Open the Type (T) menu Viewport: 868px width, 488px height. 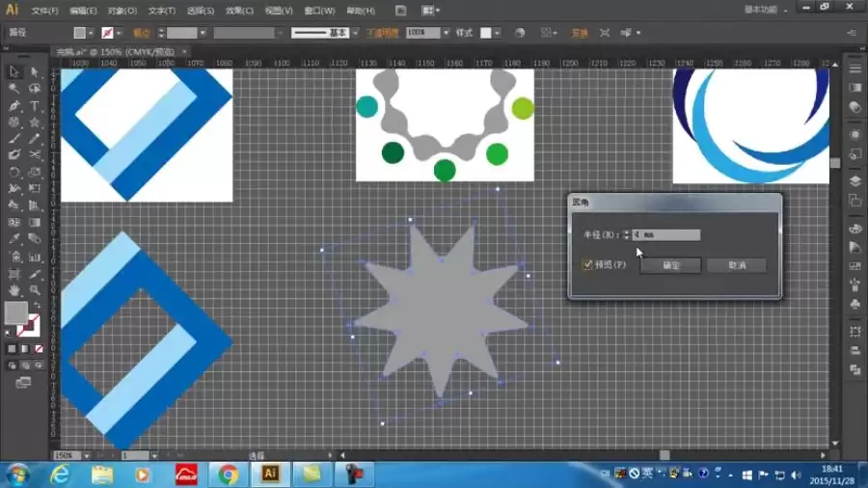pyautogui.click(x=162, y=11)
